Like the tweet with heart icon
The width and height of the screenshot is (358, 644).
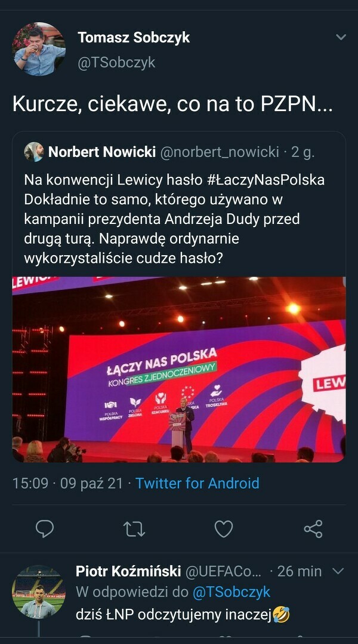(x=224, y=529)
